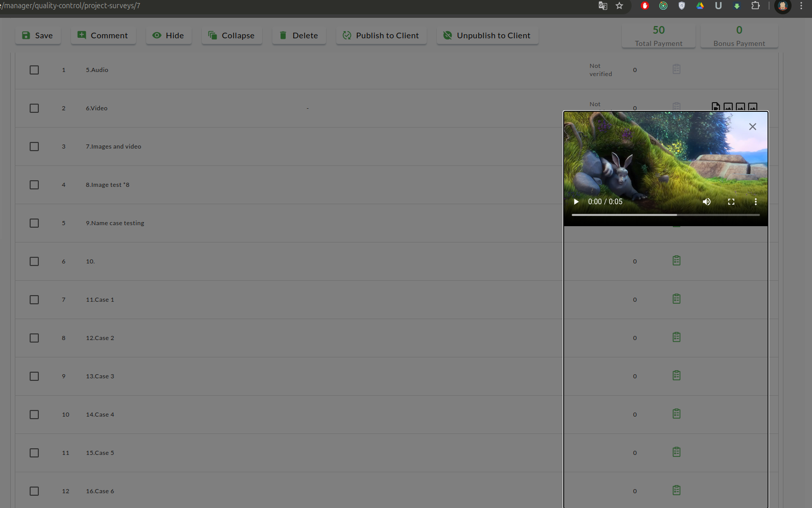Image resolution: width=812 pixels, height=508 pixels.
Task: Click the Delete button
Action: click(299, 35)
